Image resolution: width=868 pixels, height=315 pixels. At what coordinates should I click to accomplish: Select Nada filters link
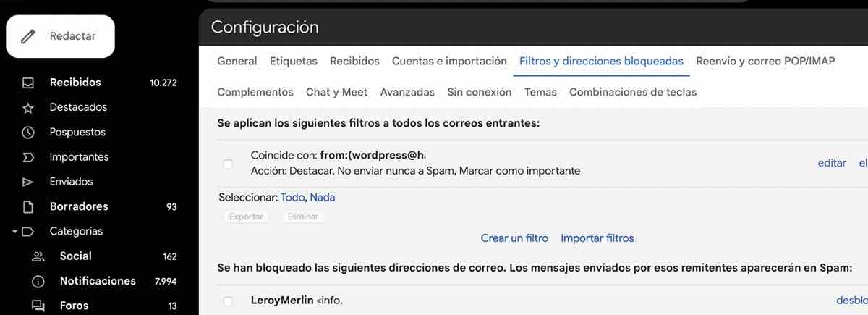point(323,197)
